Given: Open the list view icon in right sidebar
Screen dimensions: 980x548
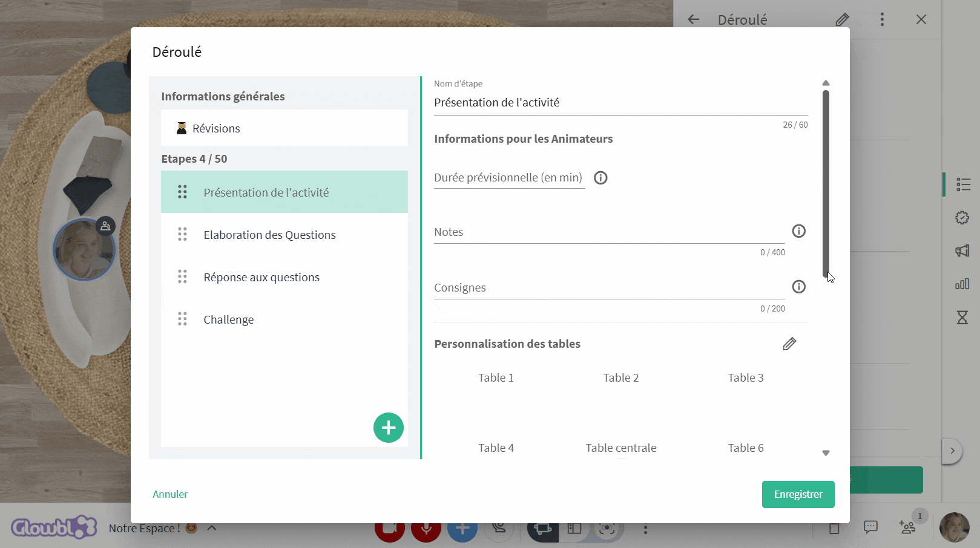Looking at the screenshot, I should point(963,184).
